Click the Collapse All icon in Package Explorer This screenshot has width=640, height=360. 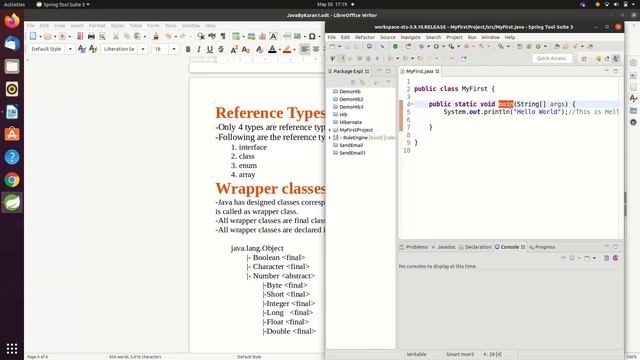coord(353,82)
